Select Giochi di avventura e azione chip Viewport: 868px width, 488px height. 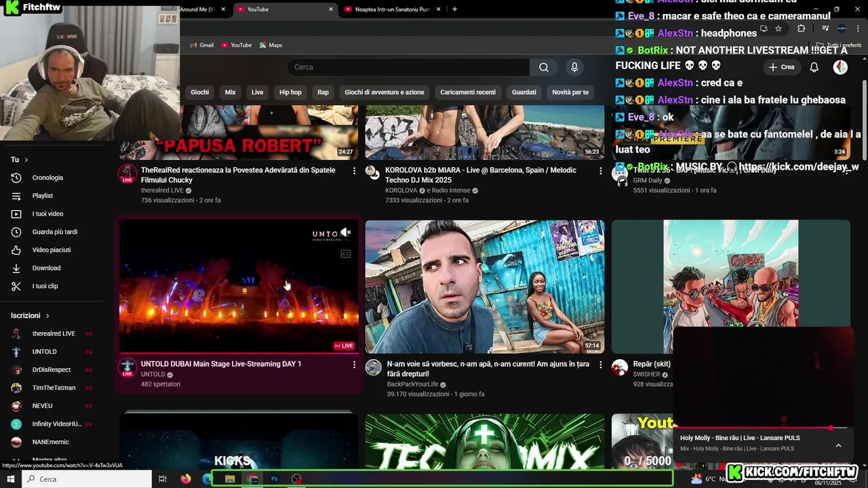(x=384, y=92)
